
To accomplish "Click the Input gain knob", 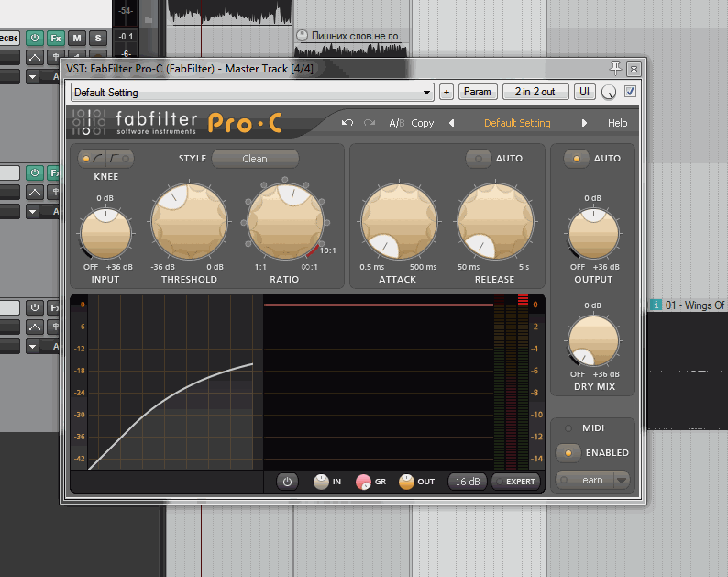I will [x=105, y=233].
